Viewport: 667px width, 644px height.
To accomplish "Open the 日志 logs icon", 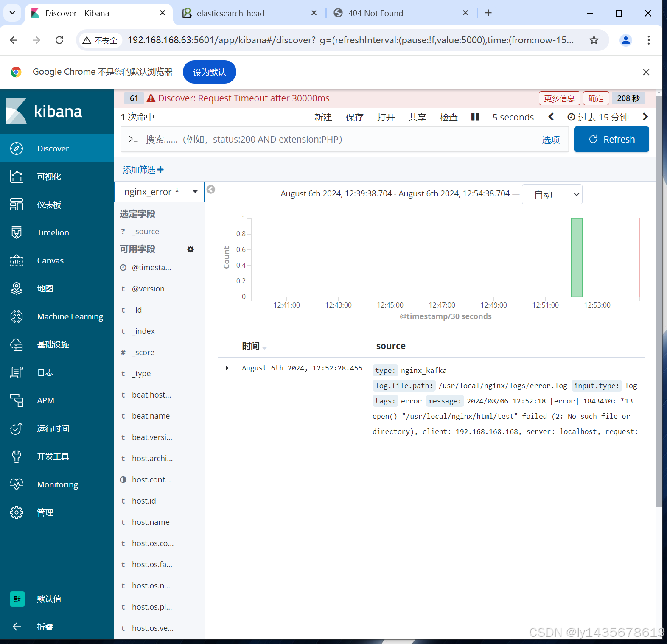I will pyautogui.click(x=17, y=372).
